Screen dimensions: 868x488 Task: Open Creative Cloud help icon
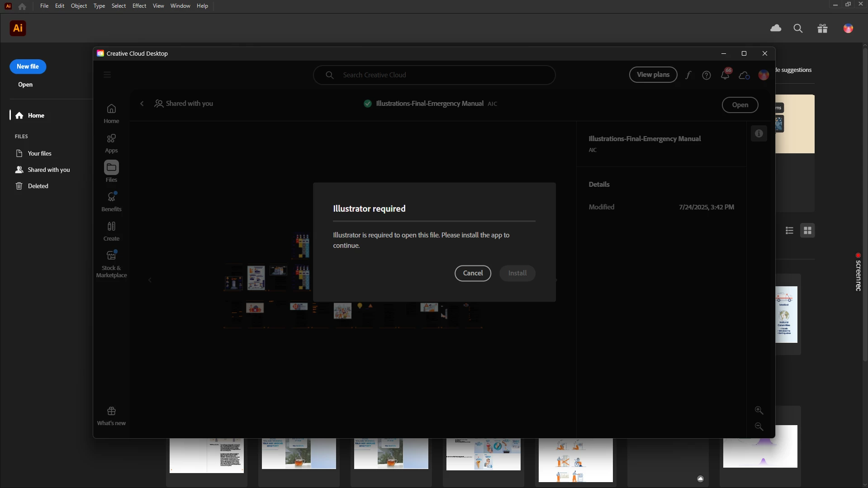(x=706, y=75)
